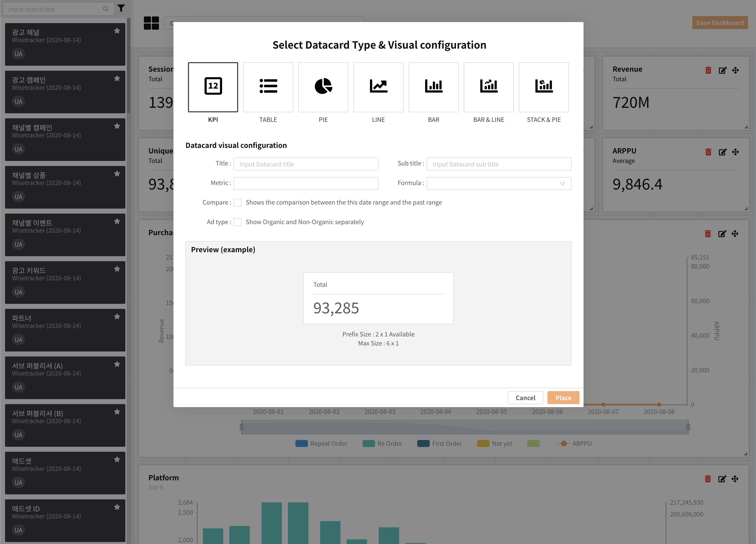Open the Formula dropdown

499,183
